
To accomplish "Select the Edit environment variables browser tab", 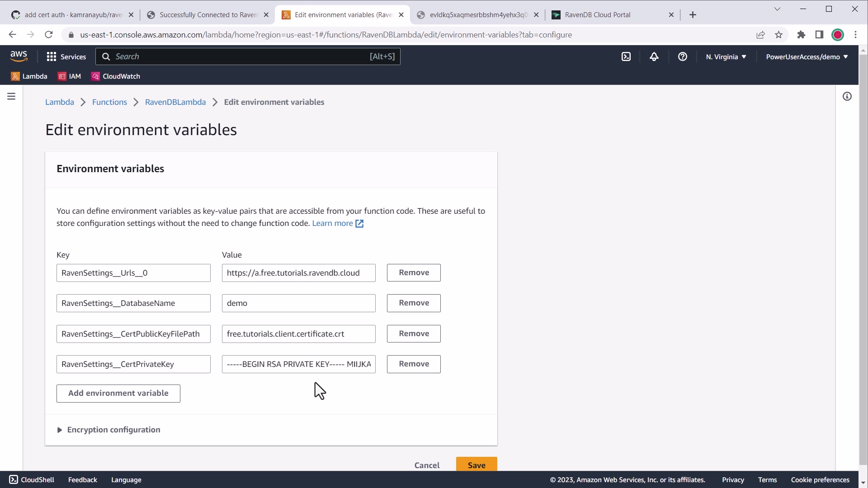I will point(343,15).
